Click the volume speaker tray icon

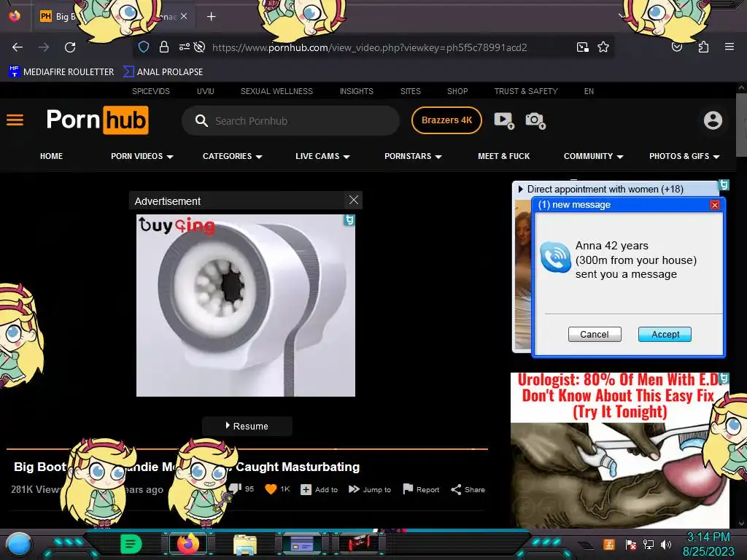tap(666, 544)
